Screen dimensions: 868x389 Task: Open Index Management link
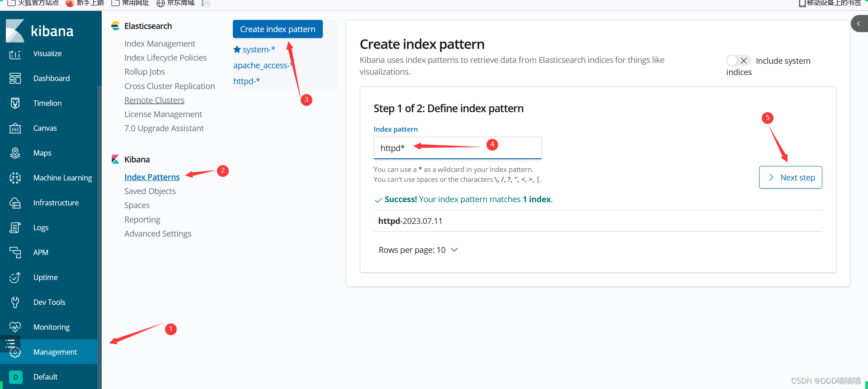pyautogui.click(x=160, y=43)
